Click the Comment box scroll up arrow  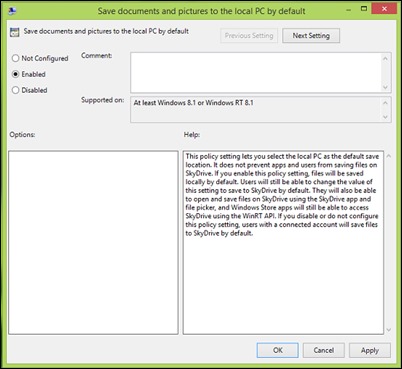pyautogui.click(x=385, y=59)
